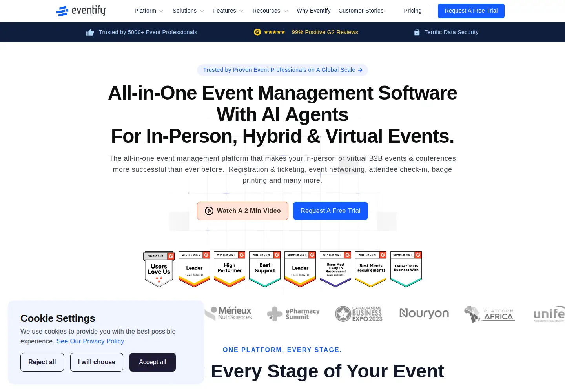Click hero Request A Free Trial button

click(330, 211)
